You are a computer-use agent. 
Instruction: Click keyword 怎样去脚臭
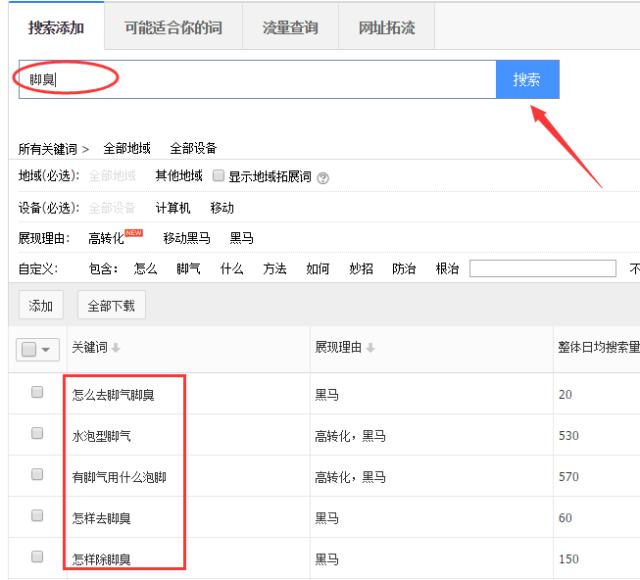pos(101,518)
